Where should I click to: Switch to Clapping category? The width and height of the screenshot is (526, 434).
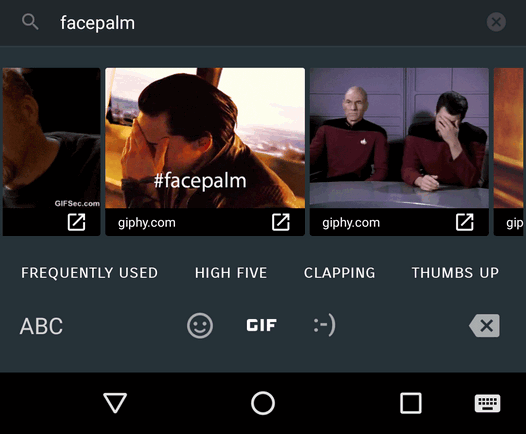pos(339,273)
